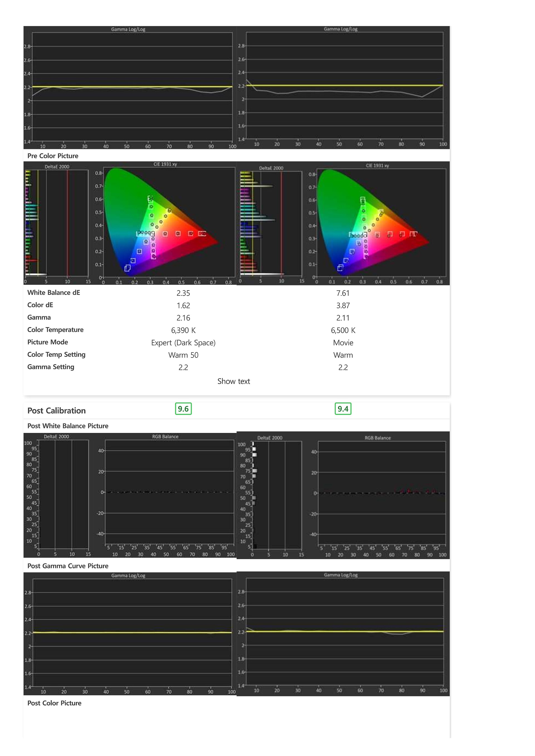Click the Show text link
Image resolution: width=535 pixels, height=756 pixels.
point(233,381)
